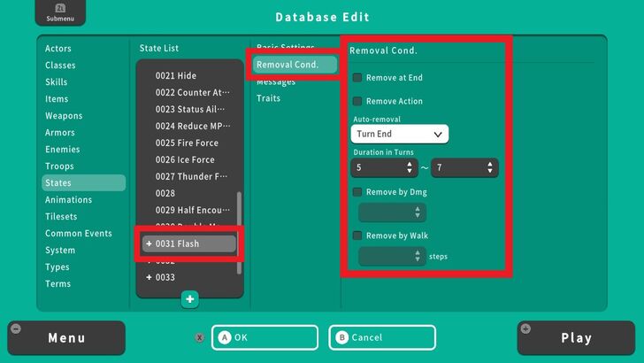The image size is (644, 363).
Task: Click the green plus add state button
Action: tap(190, 299)
